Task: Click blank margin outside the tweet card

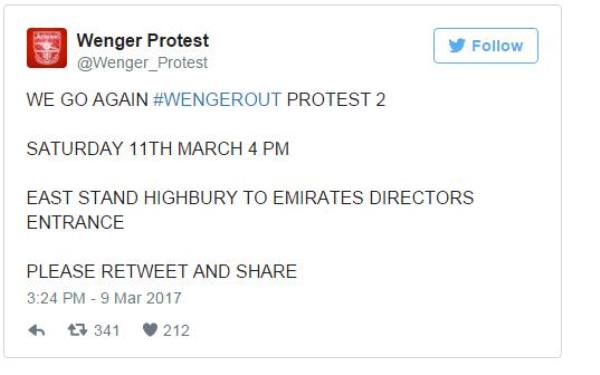Action: [x=581, y=191]
